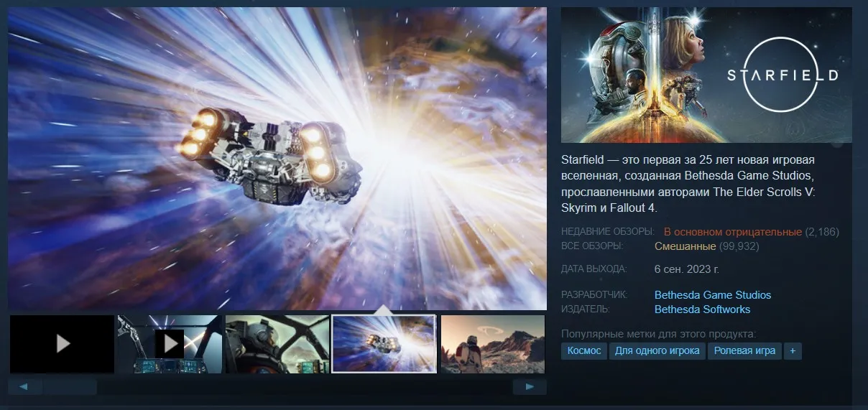The image size is (868, 410).
Task: Click the 'Ролевая игра' tag
Action: coord(745,351)
